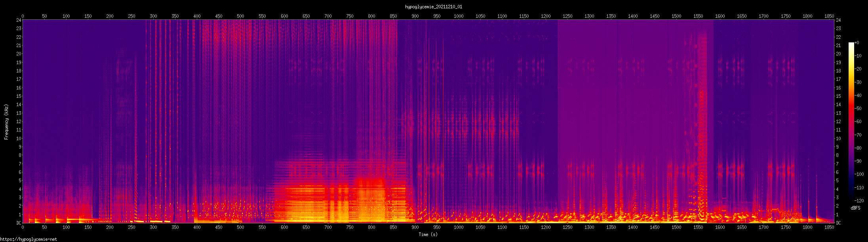Click the dBFS unit label below color scale
Screen dimensions: 868x242
click(x=855, y=208)
